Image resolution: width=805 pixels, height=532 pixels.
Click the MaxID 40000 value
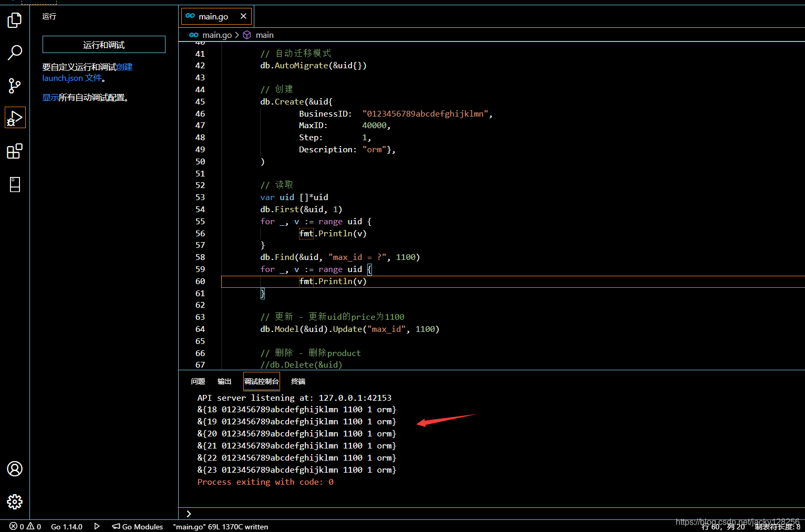(374, 125)
